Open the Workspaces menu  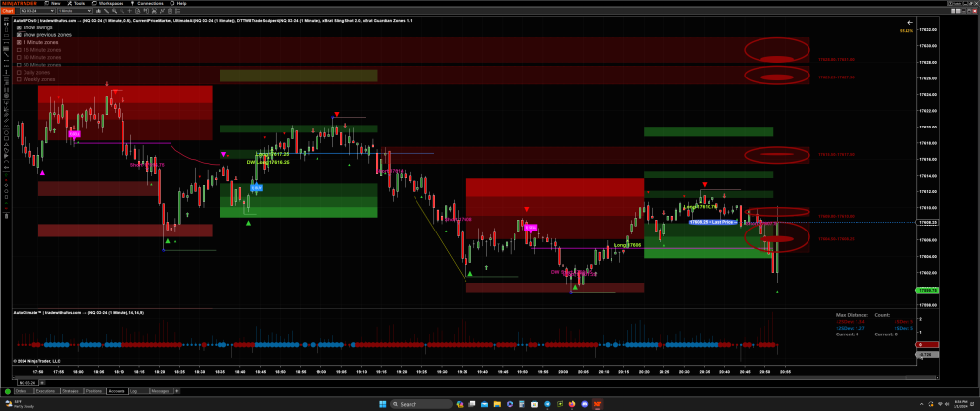pos(108,3)
